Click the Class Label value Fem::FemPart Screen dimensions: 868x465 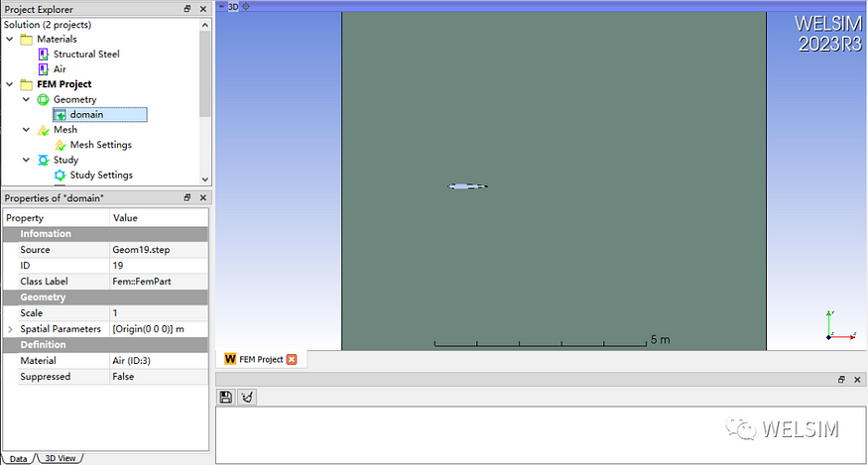[159, 282]
